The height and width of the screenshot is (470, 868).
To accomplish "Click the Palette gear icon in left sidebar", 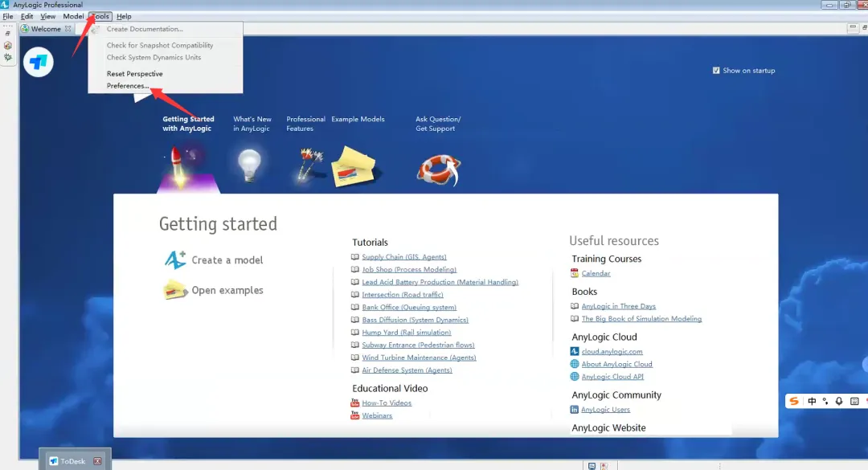I will [x=8, y=57].
